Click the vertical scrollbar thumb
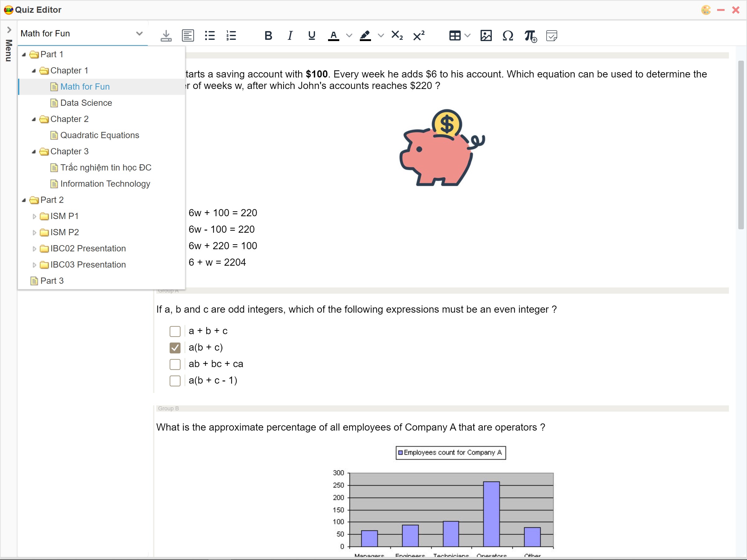The height and width of the screenshot is (560, 747). pyautogui.click(x=740, y=145)
